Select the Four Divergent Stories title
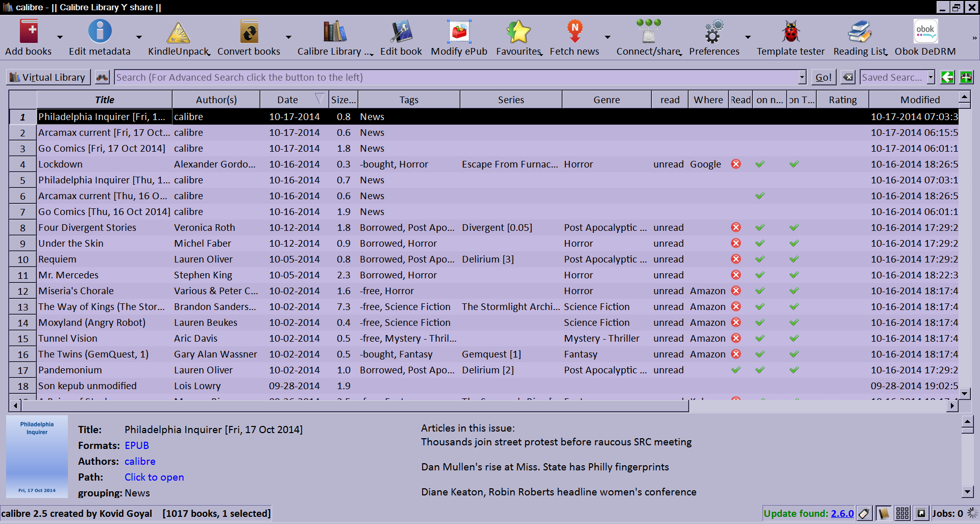 pos(87,227)
